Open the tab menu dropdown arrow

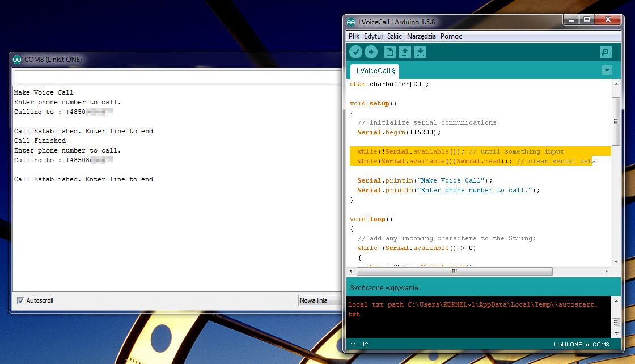pos(607,70)
